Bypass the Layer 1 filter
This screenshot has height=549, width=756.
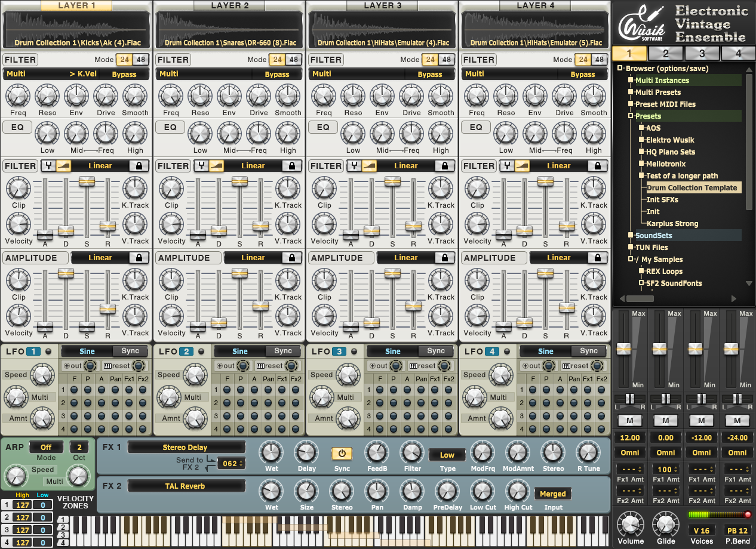click(x=124, y=75)
